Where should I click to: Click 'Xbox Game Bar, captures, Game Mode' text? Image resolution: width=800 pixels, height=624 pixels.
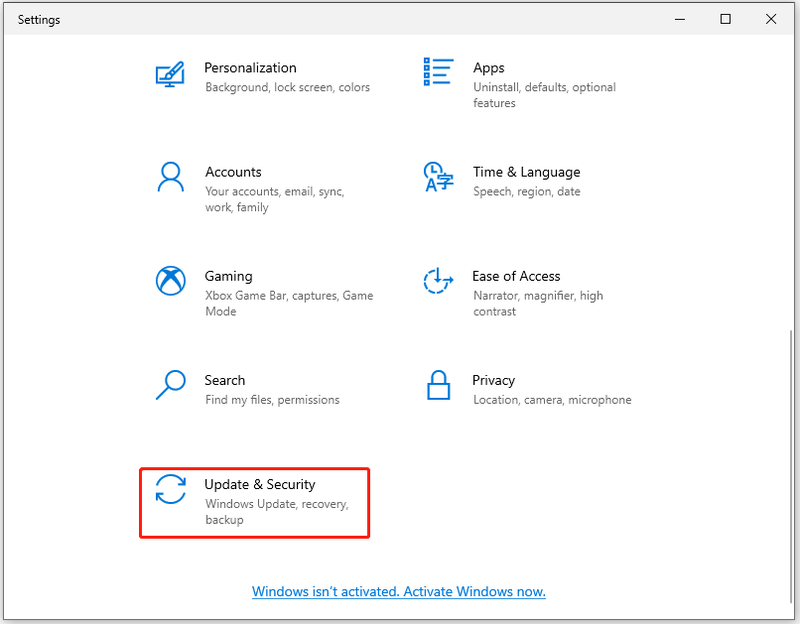click(289, 303)
